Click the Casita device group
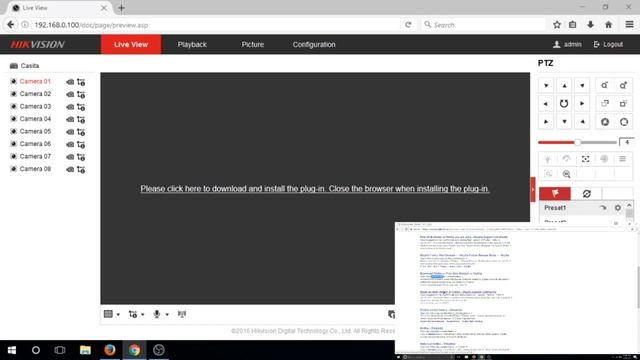 [x=24, y=66]
